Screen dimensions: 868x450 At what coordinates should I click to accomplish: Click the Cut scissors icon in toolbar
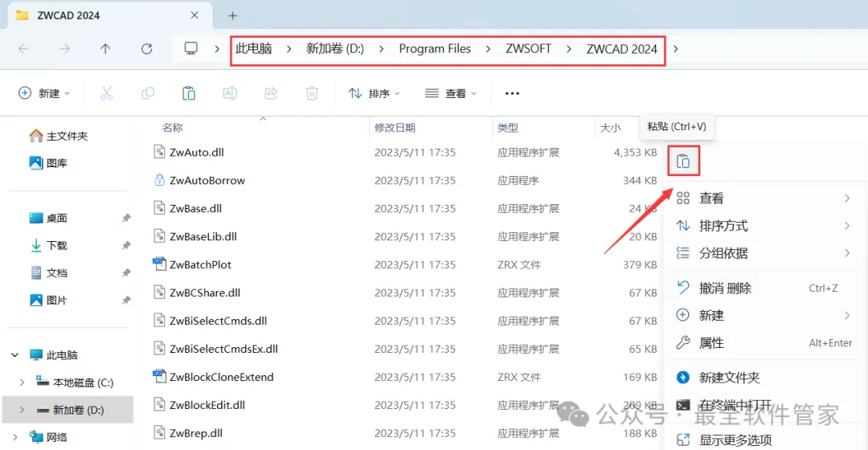coord(106,93)
